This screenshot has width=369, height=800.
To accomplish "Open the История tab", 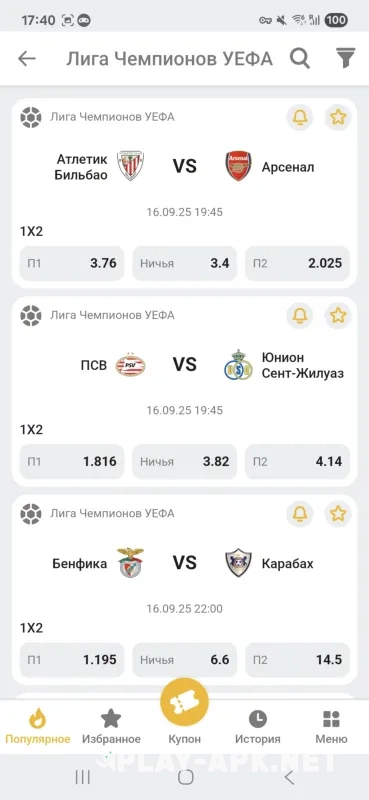I will (258, 727).
